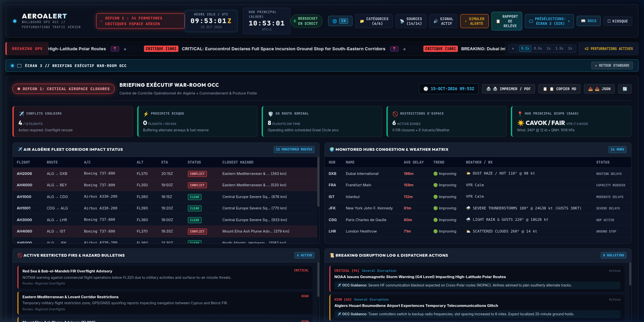Select flight AH2006 row
644x322 pixels.
tap(165, 174)
